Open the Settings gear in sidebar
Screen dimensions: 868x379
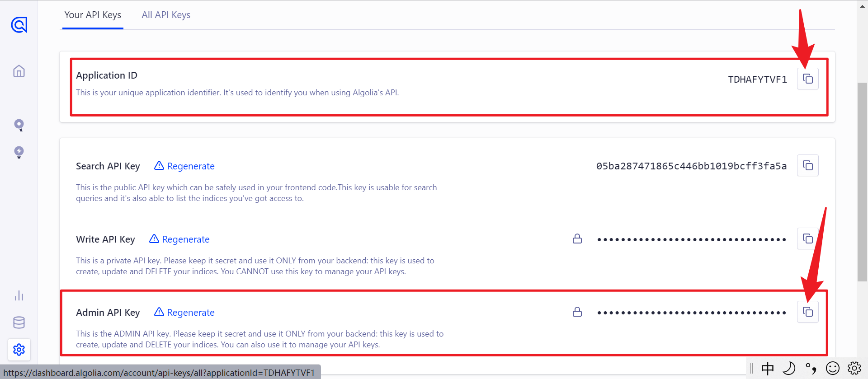pyautogui.click(x=19, y=349)
